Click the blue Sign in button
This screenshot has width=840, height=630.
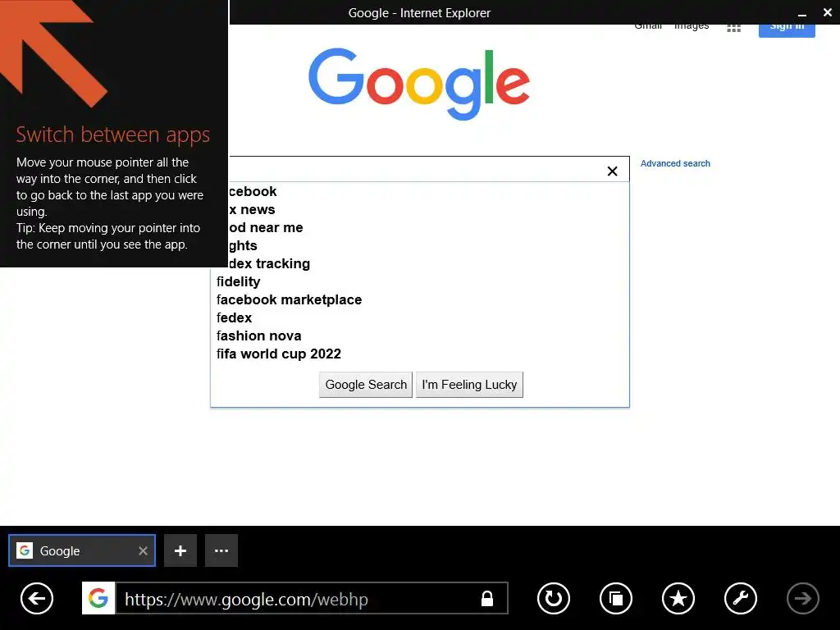(x=787, y=30)
